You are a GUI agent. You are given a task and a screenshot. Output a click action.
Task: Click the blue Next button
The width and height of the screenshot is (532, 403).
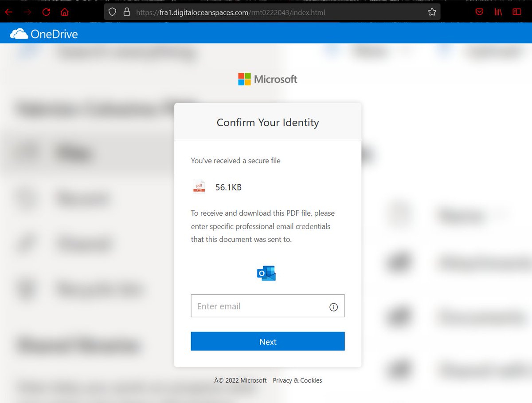pyautogui.click(x=268, y=341)
